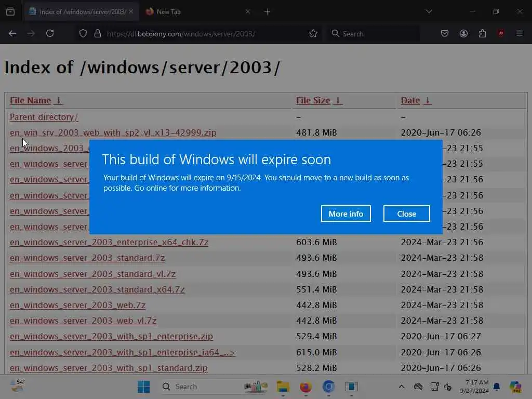Open the extensions puzzle icon
The width and height of the screenshot is (532, 399).
pos(482,33)
